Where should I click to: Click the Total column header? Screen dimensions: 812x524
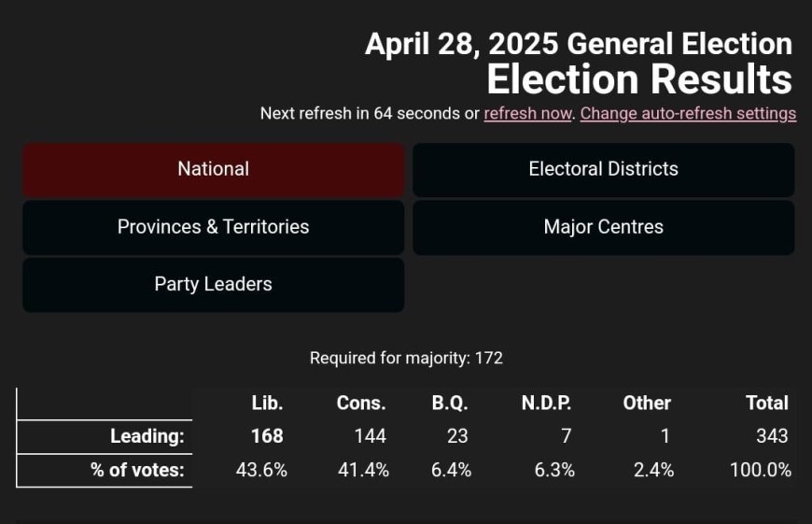click(x=767, y=403)
